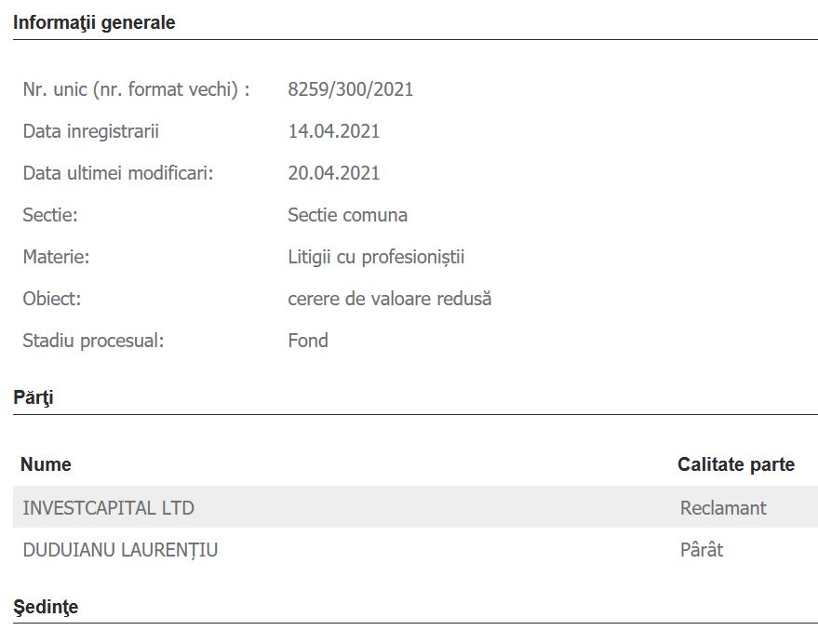Select the Sectie comuna value
818x644 pixels.
pyautogui.click(x=347, y=215)
